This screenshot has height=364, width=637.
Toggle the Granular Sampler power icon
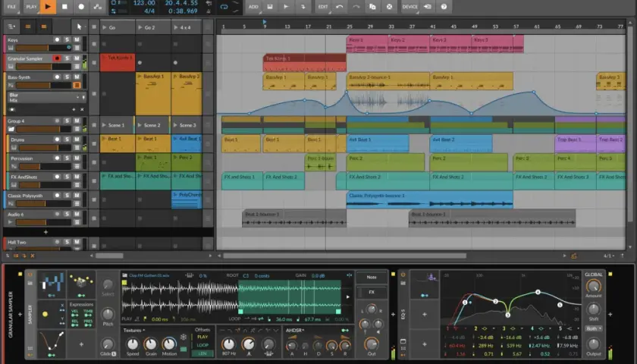coord(30,275)
